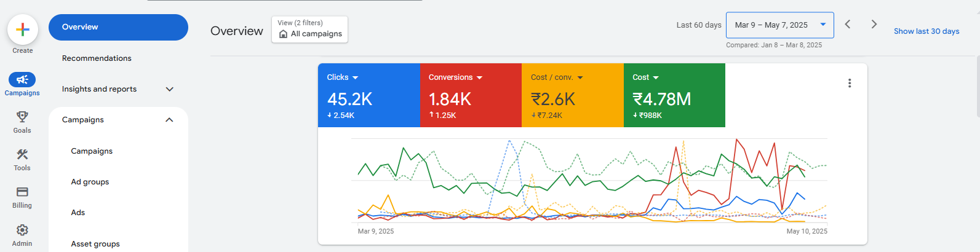980x252 pixels.
Task: Open Goals via trophy icon
Action: coord(22,117)
